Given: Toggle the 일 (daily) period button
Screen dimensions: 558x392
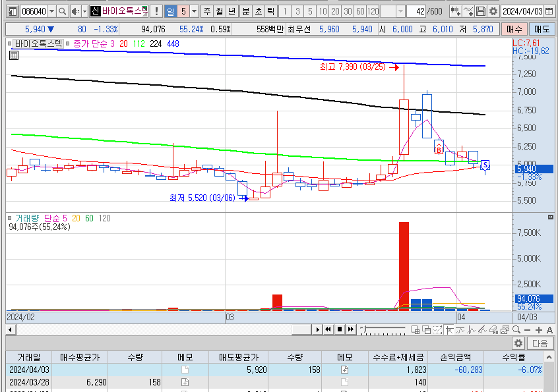Looking at the screenshot, I should tap(170, 11).
